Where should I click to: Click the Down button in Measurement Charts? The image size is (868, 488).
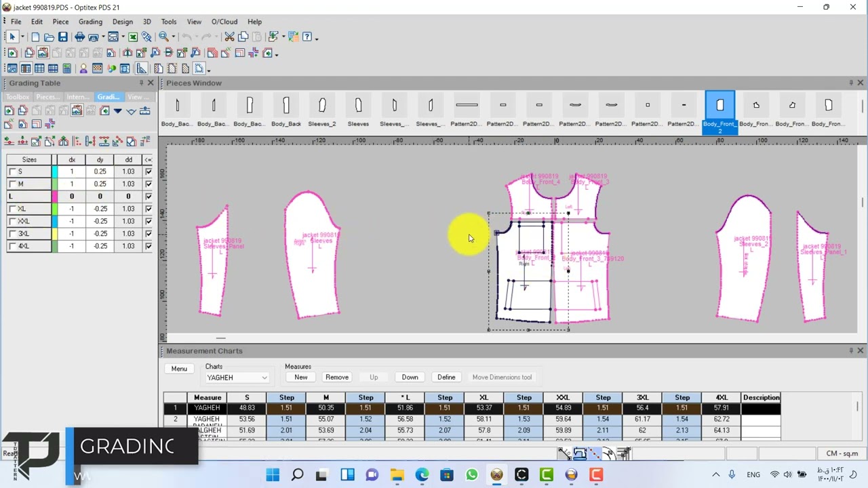410,378
